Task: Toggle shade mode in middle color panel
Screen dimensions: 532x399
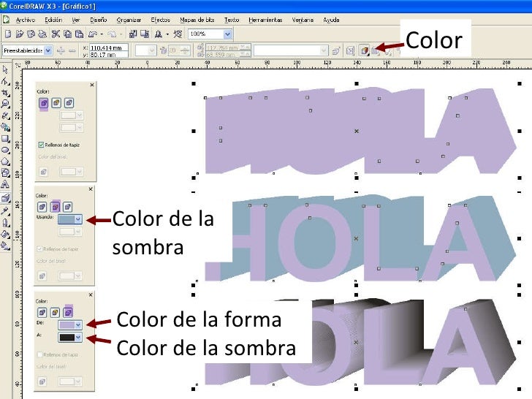Action: click(67, 207)
